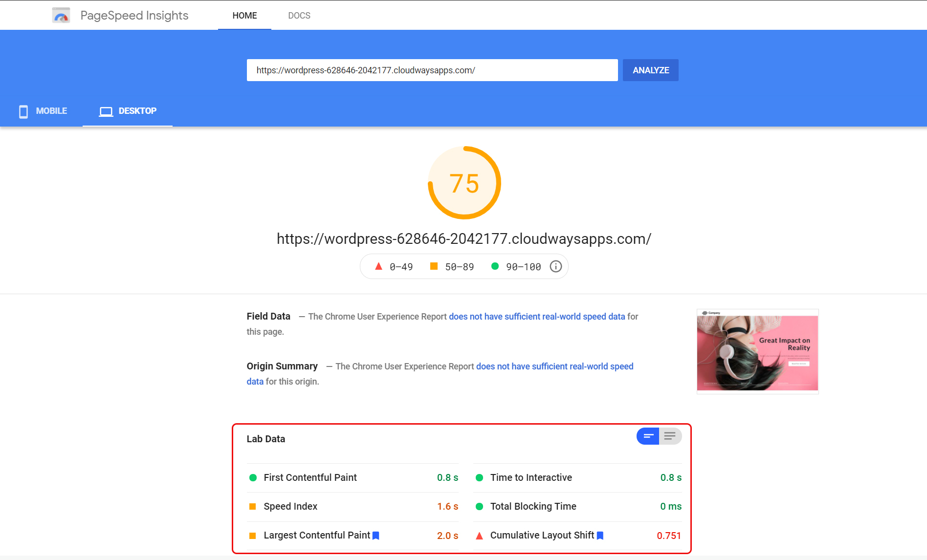Select the HOME navigation tab

tap(244, 15)
